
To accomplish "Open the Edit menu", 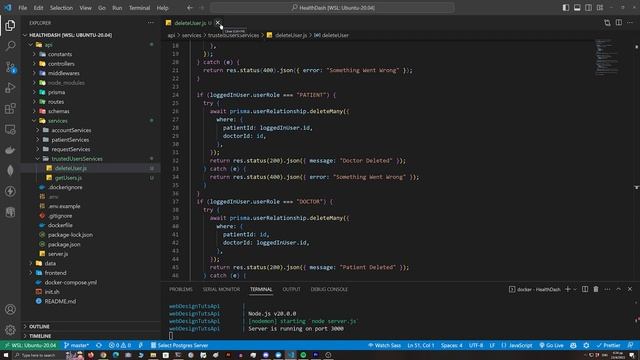I will point(38,8).
